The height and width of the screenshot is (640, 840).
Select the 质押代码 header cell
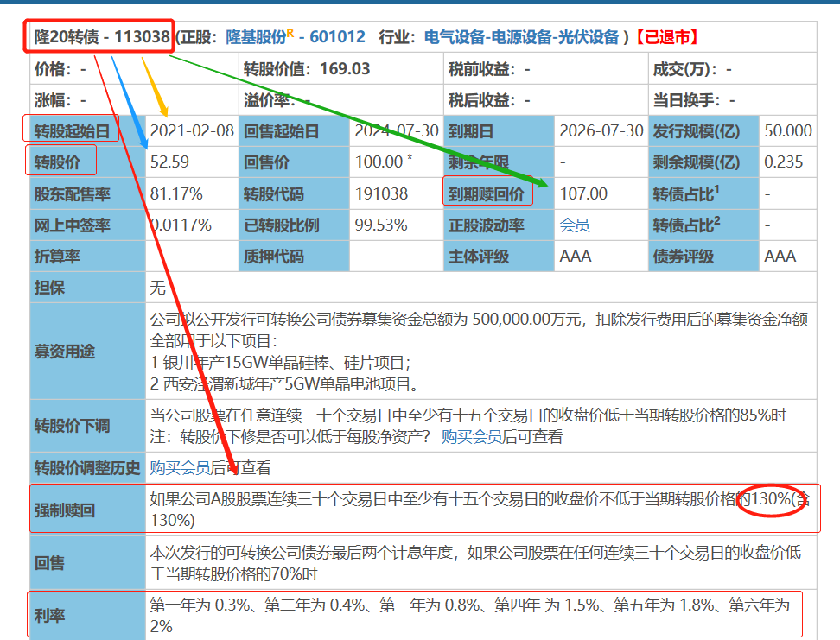click(x=295, y=256)
